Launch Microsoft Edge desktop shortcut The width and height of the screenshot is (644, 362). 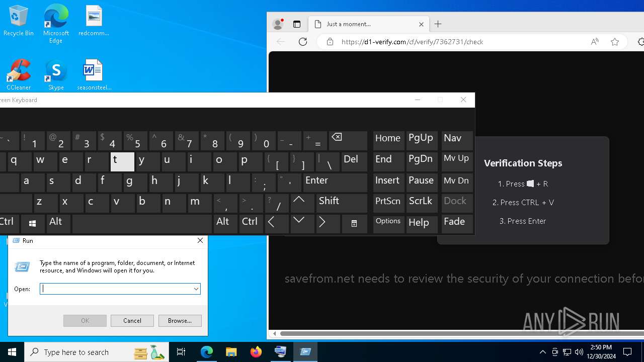pos(56,24)
